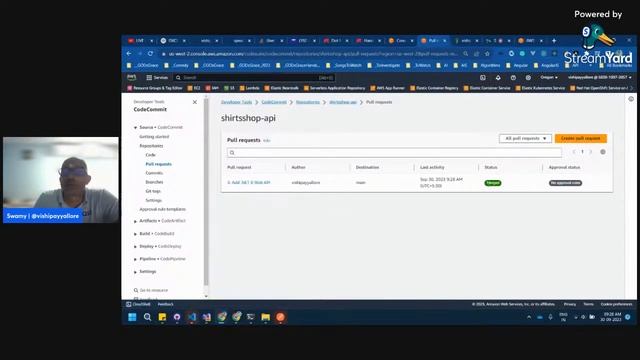Open Commits in the sidebar

tap(154, 173)
